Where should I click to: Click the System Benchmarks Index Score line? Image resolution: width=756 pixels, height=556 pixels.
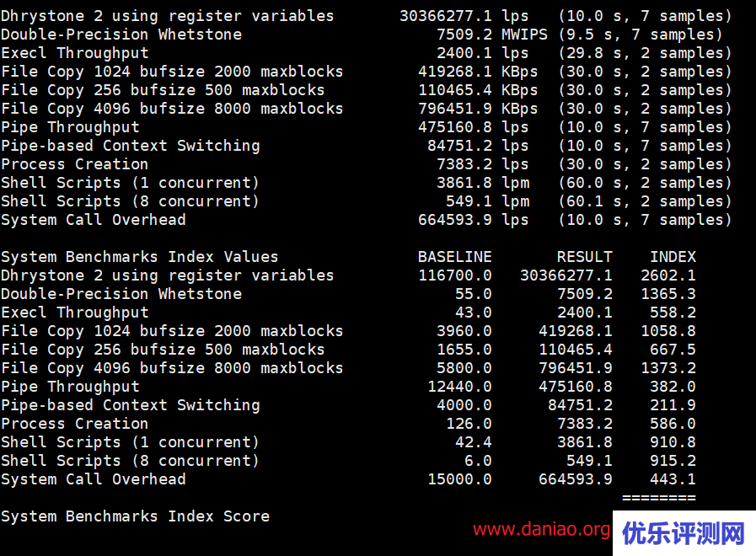pyautogui.click(x=135, y=516)
